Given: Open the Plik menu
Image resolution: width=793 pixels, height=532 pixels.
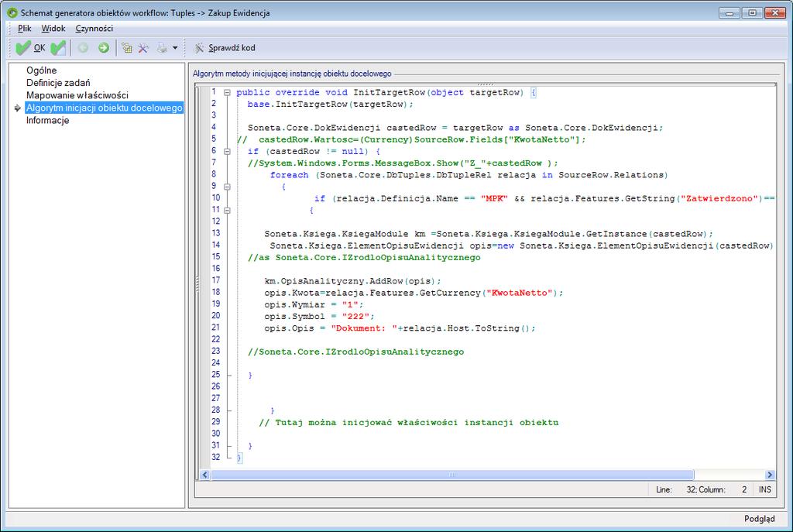Looking at the screenshot, I should [x=24, y=29].
